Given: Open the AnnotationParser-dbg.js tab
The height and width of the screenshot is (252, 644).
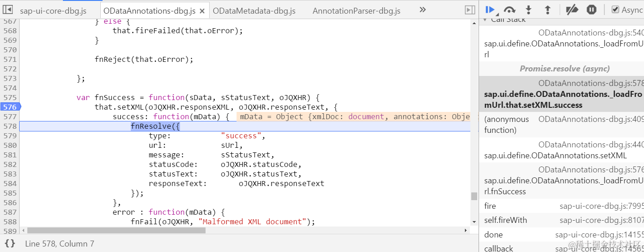Looking at the screenshot, I should click(356, 10).
